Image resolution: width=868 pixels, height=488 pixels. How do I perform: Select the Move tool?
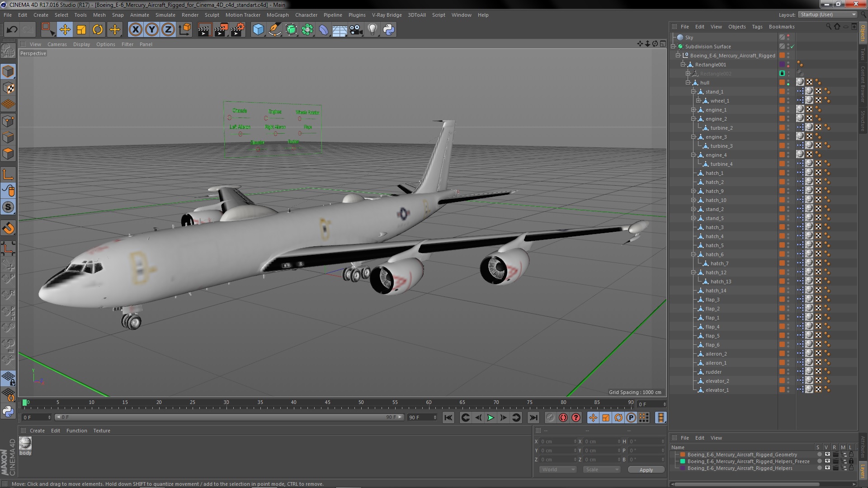pyautogui.click(x=65, y=30)
